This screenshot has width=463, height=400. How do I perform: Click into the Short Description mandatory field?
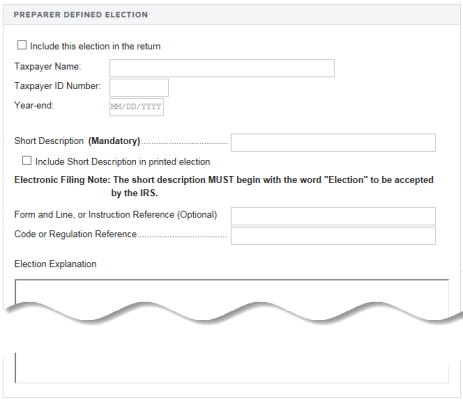333,143
